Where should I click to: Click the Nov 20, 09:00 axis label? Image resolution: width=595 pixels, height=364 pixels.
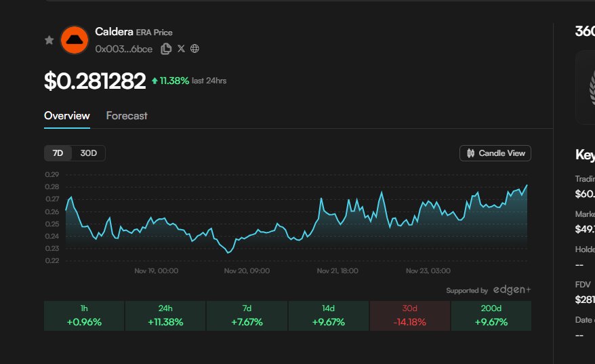[247, 270]
